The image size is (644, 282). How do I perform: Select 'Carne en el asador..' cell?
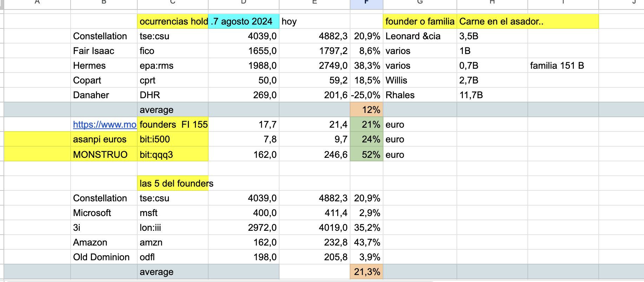(x=492, y=21)
